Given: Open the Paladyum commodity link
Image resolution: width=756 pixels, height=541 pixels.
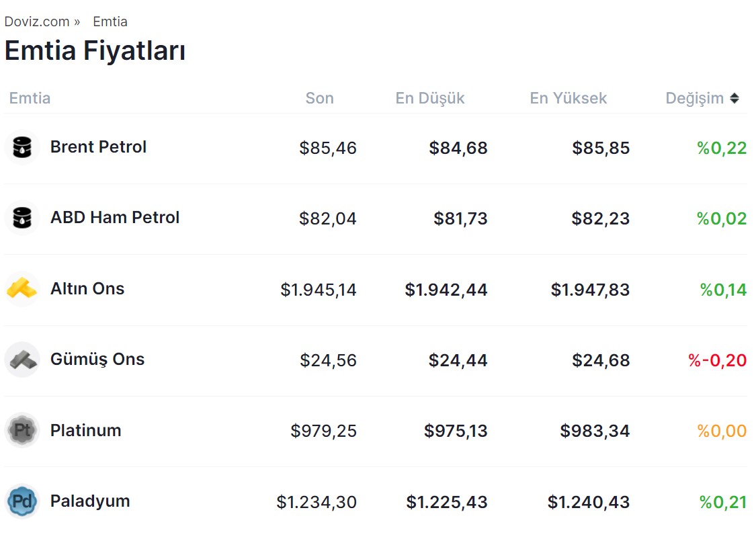Looking at the screenshot, I should tap(90, 501).
